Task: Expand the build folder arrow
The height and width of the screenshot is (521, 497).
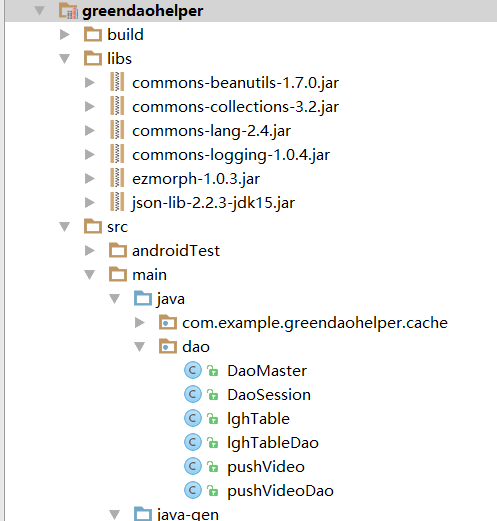Action: pyautogui.click(x=65, y=34)
